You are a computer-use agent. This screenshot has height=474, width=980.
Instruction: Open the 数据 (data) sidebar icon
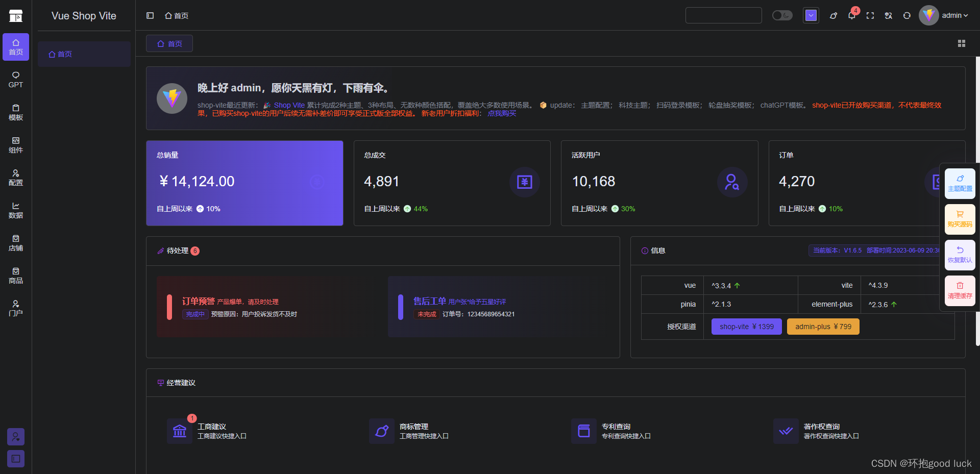[x=15, y=211]
